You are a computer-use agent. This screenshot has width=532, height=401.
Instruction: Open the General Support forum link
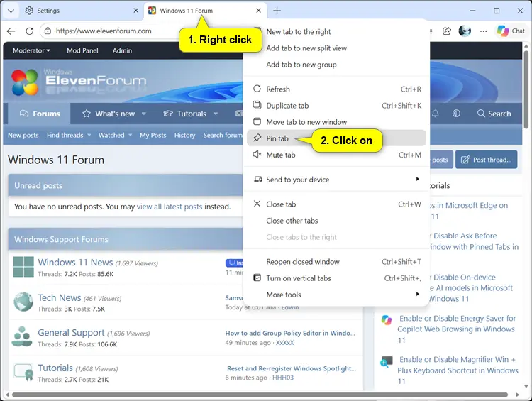pyautogui.click(x=71, y=332)
